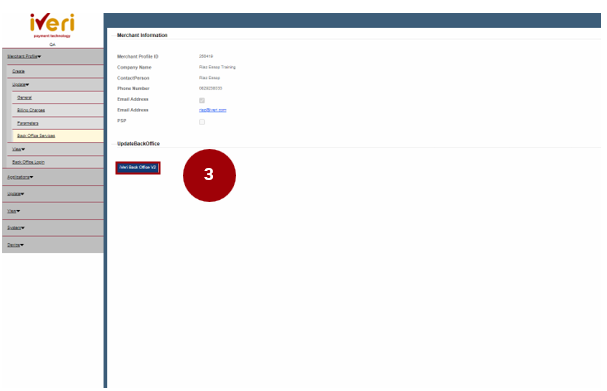Viewport: 607px width, 391px height.
Task: Open Back Office Login link
Action: click(28, 162)
